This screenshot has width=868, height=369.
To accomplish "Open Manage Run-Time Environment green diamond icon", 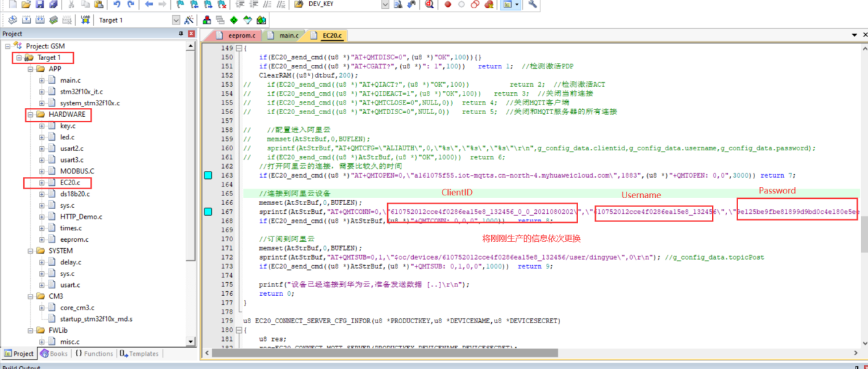I will tap(234, 20).
